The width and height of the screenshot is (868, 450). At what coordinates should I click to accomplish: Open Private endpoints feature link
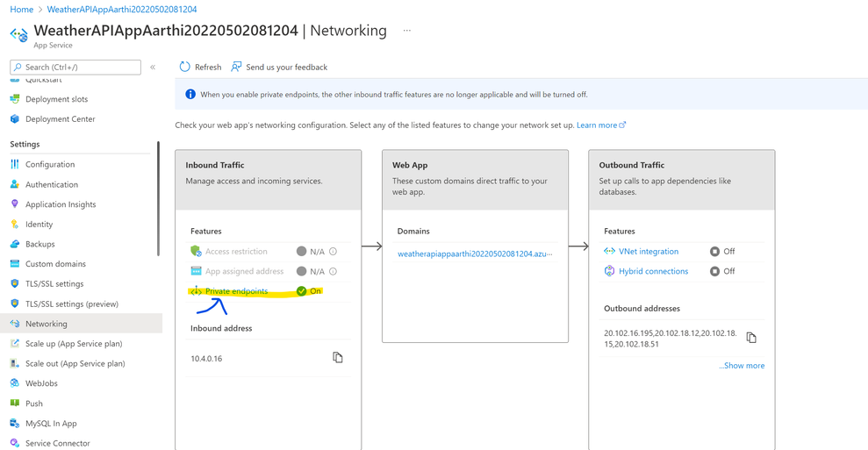coord(236,291)
